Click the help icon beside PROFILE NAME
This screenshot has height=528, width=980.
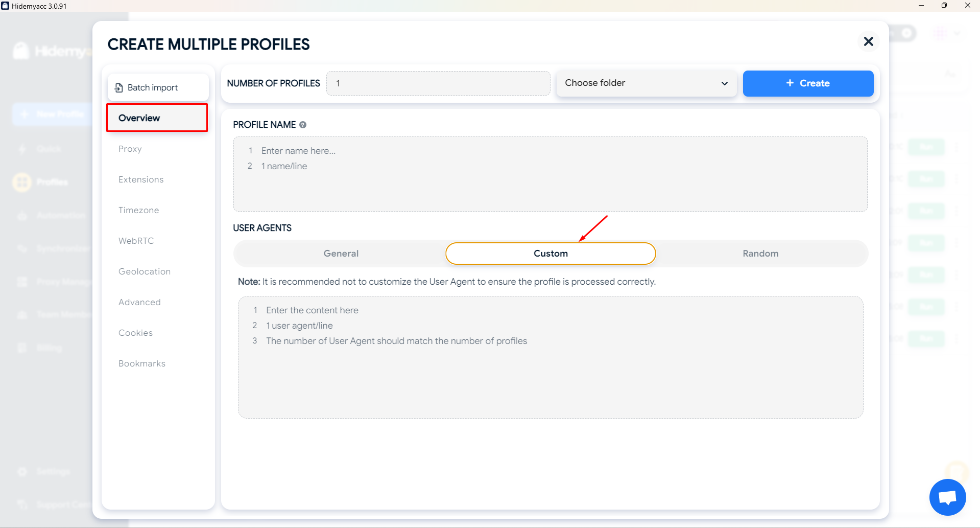coord(303,125)
